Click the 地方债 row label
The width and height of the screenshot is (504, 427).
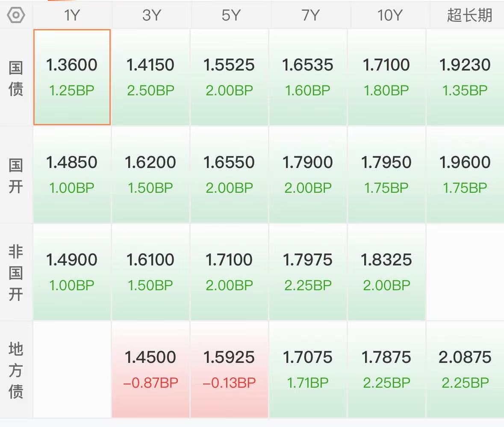pos(16,370)
